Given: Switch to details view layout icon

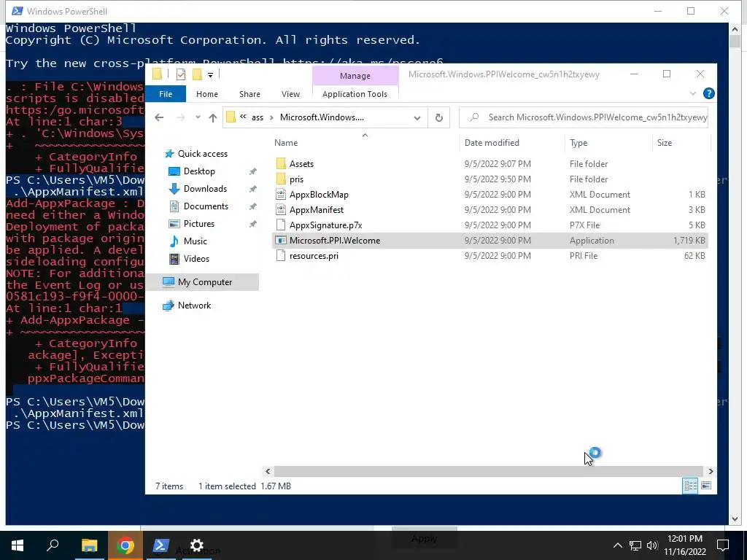Looking at the screenshot, I should 690,486.
